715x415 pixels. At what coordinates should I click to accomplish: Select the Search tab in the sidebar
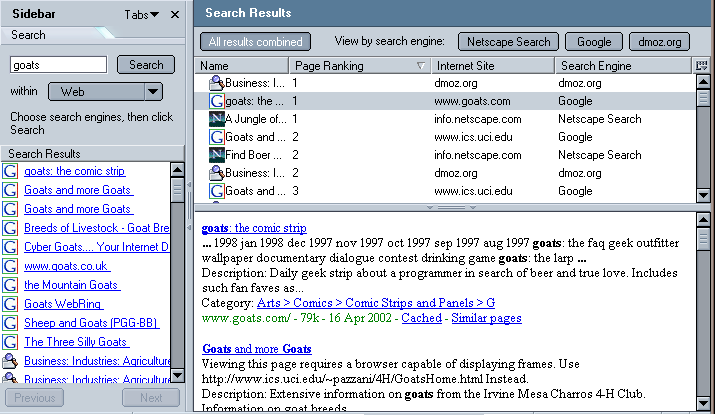pos(29,35)
